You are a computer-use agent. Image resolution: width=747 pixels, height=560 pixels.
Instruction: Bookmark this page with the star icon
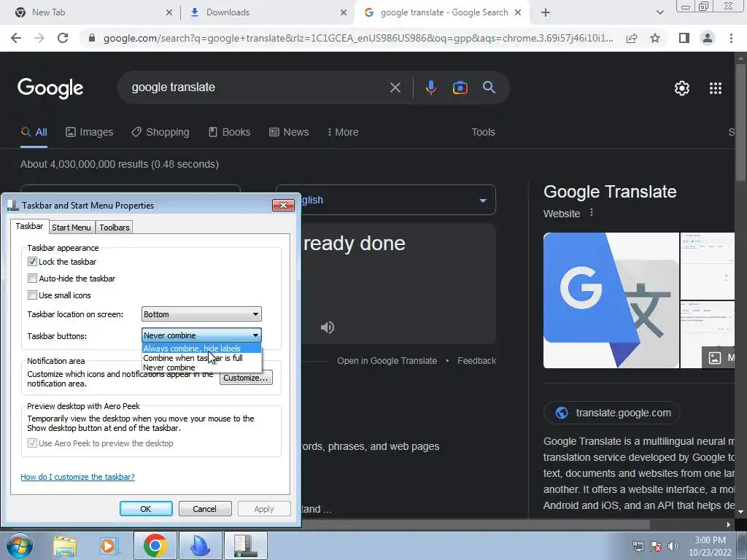(655, 38)
